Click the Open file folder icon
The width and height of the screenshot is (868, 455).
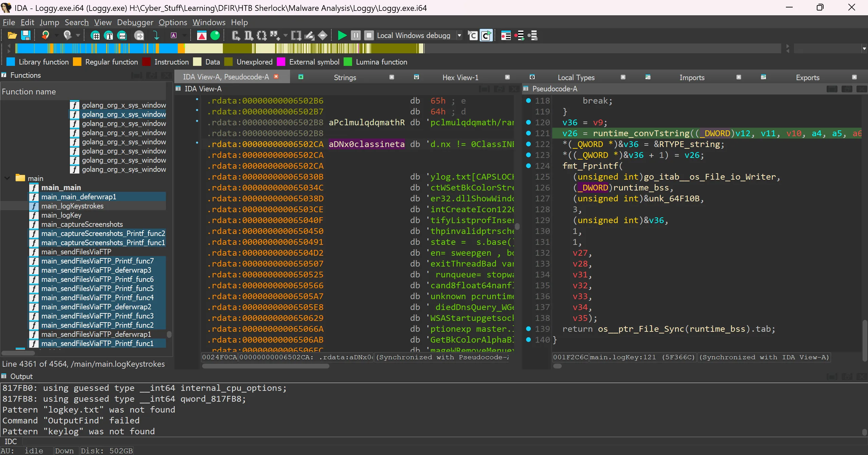[12, 35]
